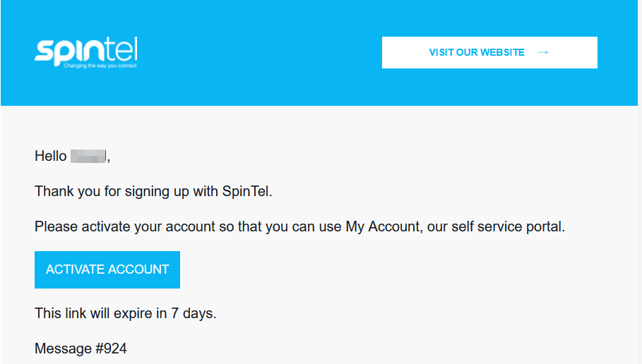The height and width of the screenshot is (364, 642).
Task: Click the #924 message number
Action: (111, 348)
